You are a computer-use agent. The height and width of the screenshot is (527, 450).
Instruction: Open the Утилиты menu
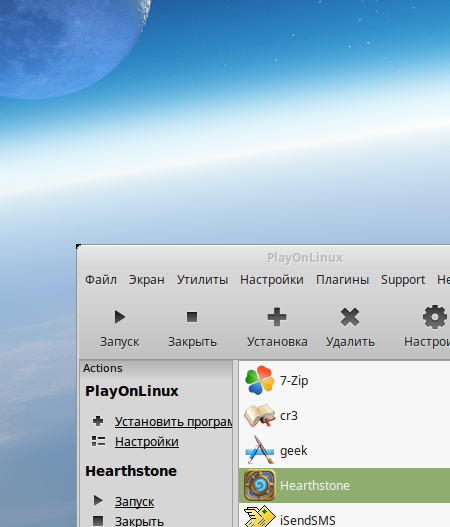pos(202,280)
